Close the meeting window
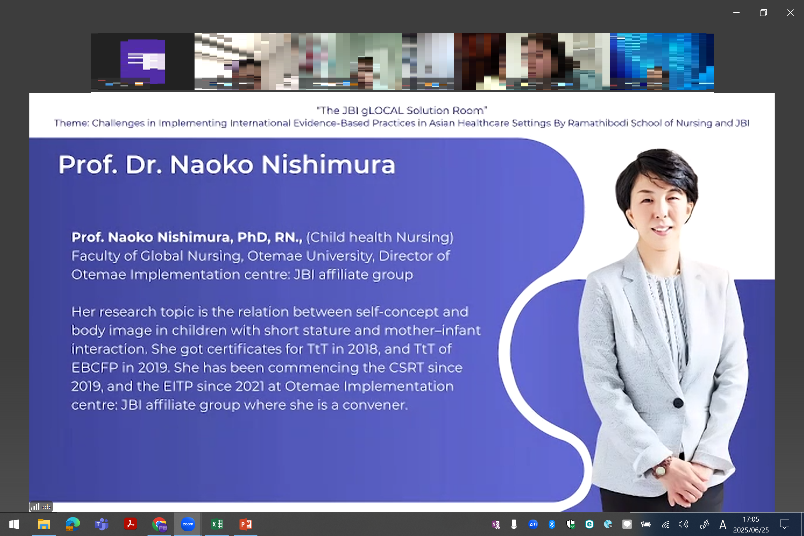The width and height of the screenshot is (804, 536). tap(790, 12)
